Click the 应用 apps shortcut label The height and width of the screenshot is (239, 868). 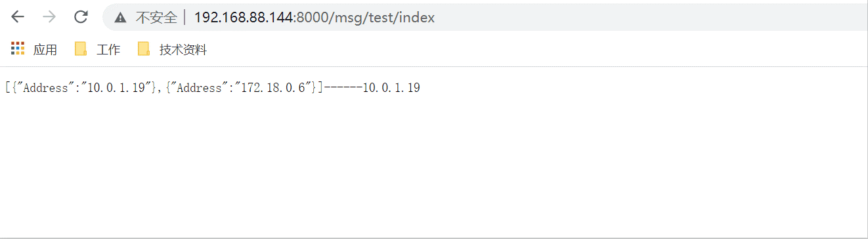(45, 49)
